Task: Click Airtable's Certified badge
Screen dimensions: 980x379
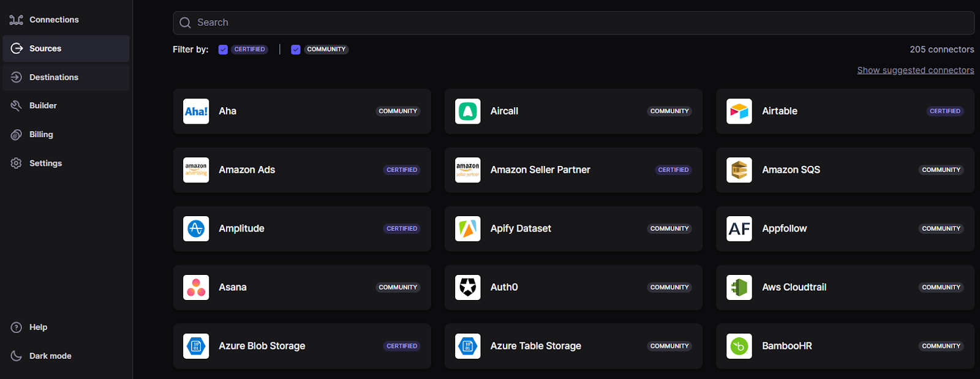Action: [x=945, y=111]
